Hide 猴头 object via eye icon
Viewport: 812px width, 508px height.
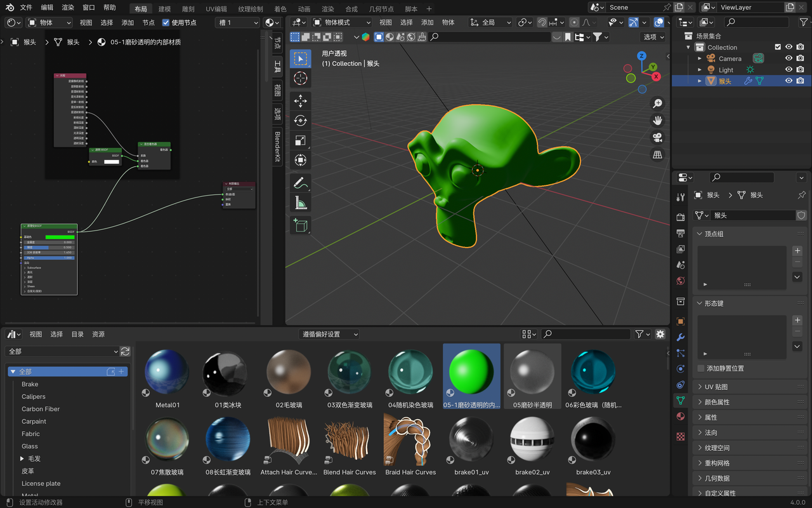pos(789,81)
